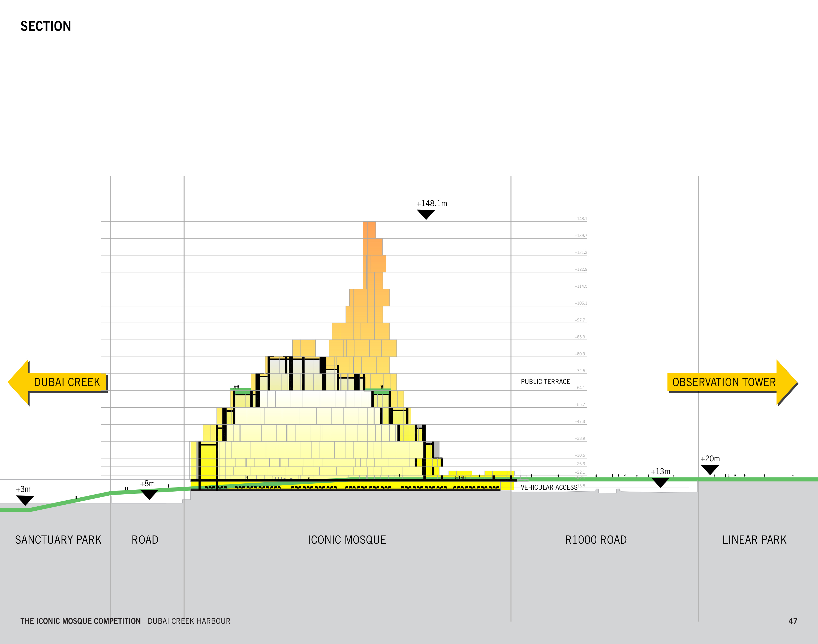Select page number 47
818x644 pixels.
[793, 621]
